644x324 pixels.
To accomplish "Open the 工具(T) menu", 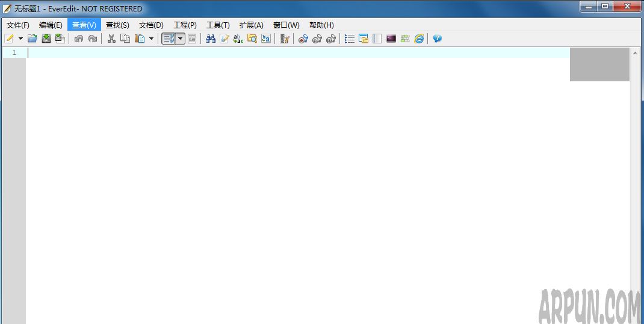I will 218,25.
